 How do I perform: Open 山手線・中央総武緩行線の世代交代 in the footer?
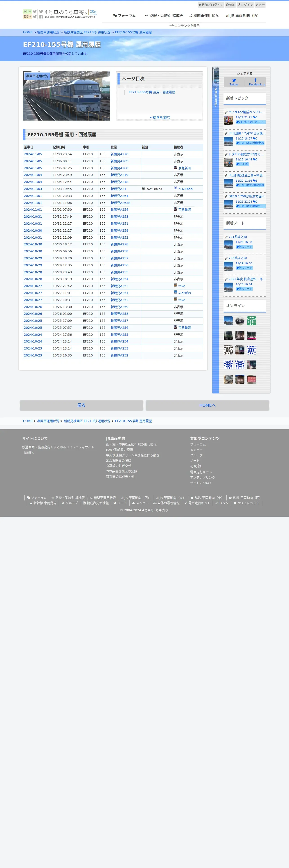point(131,444)
